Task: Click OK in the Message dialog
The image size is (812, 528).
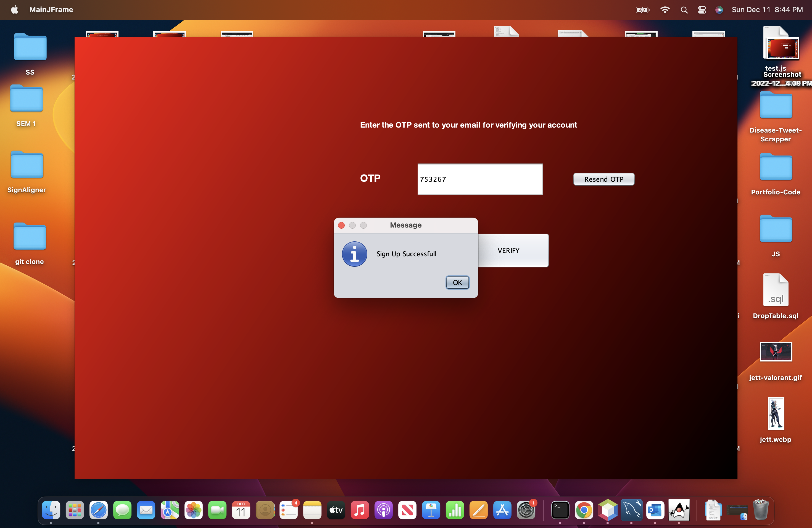Action: 457,283
